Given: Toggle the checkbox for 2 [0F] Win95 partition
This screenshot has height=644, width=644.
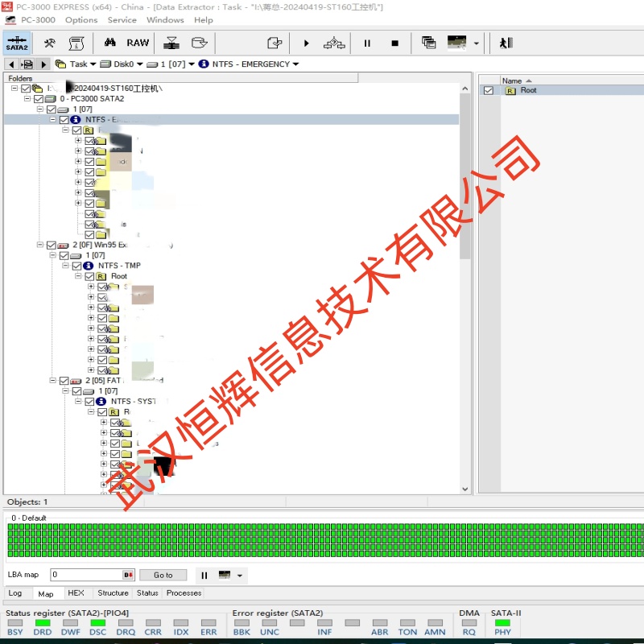Looking at the screenshot, I should point(52,246).
